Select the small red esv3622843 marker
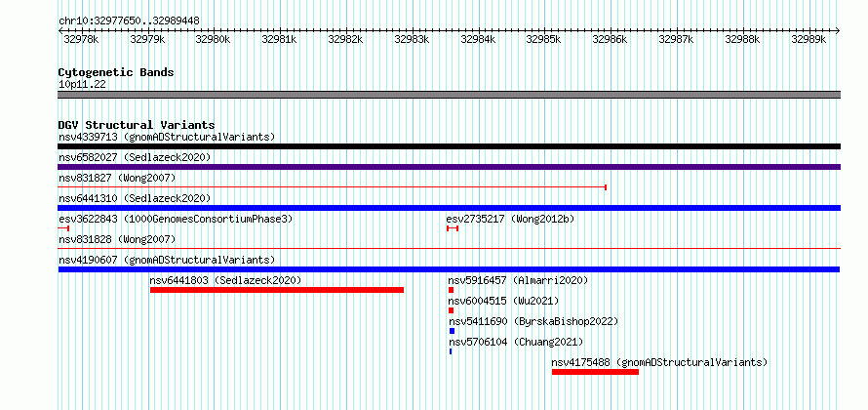 click(63, 228)
